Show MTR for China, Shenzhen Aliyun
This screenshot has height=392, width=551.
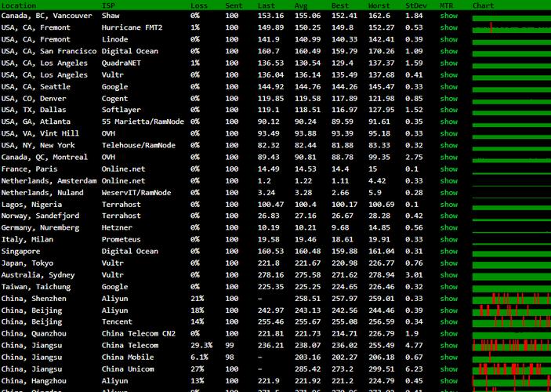tap(449, 299)
